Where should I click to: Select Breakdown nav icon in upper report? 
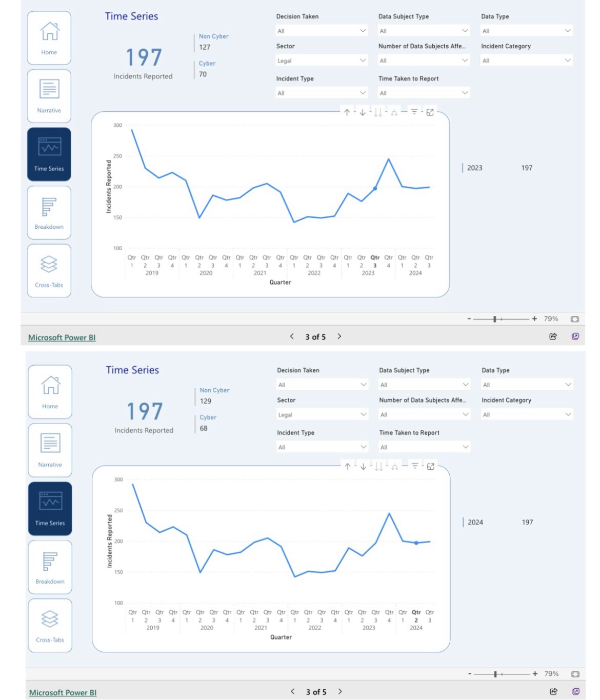49,212
